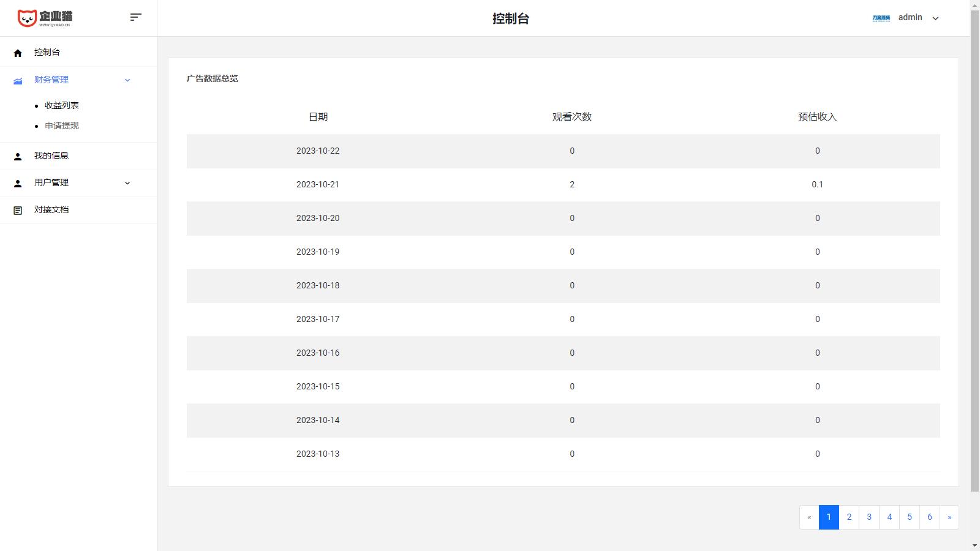Go to the 我的信息 menu item
Viewport: 980px width, 551px height.
(x=51, y=156)
